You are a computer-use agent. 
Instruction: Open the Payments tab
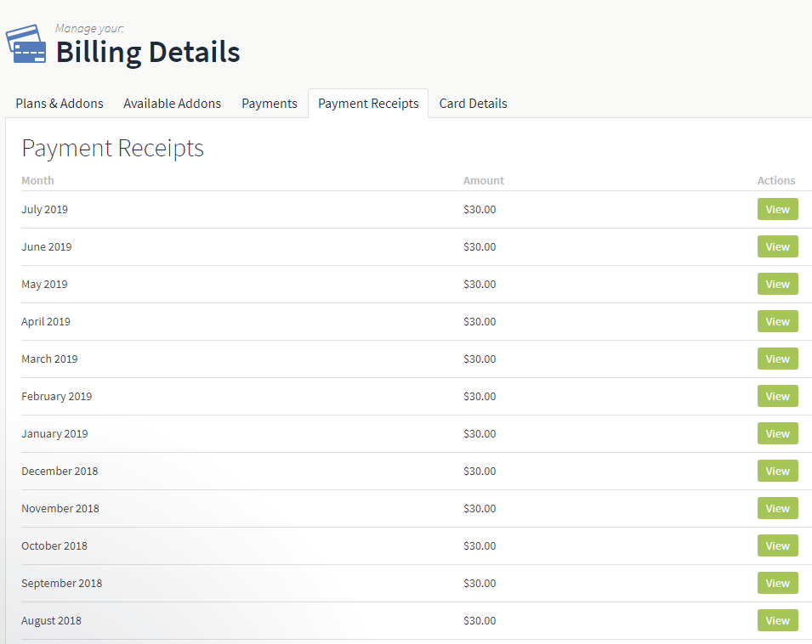click(270, 104)
